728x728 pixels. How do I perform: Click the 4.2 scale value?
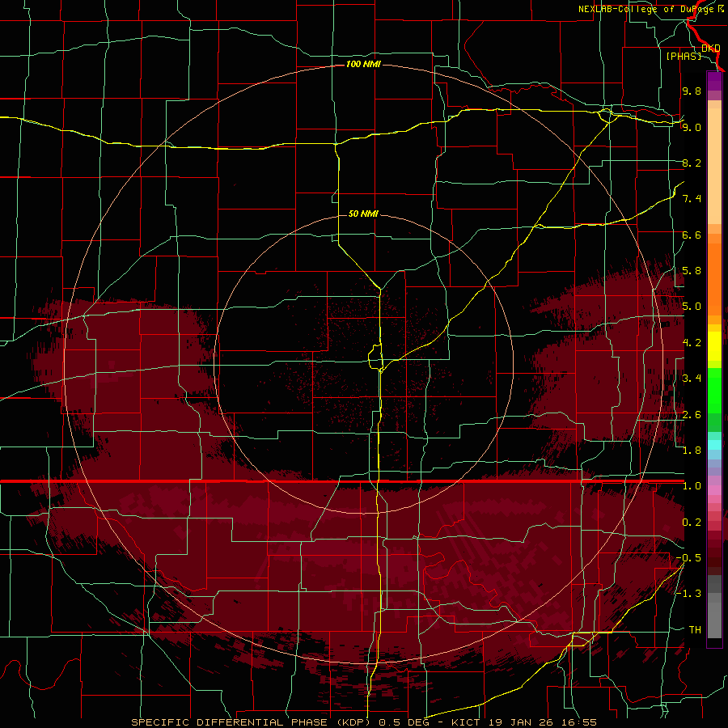coord(692,343)
